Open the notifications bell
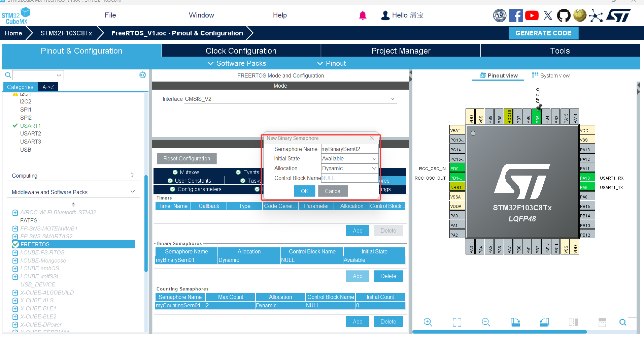The image size is (644, 337). [363, 16]
